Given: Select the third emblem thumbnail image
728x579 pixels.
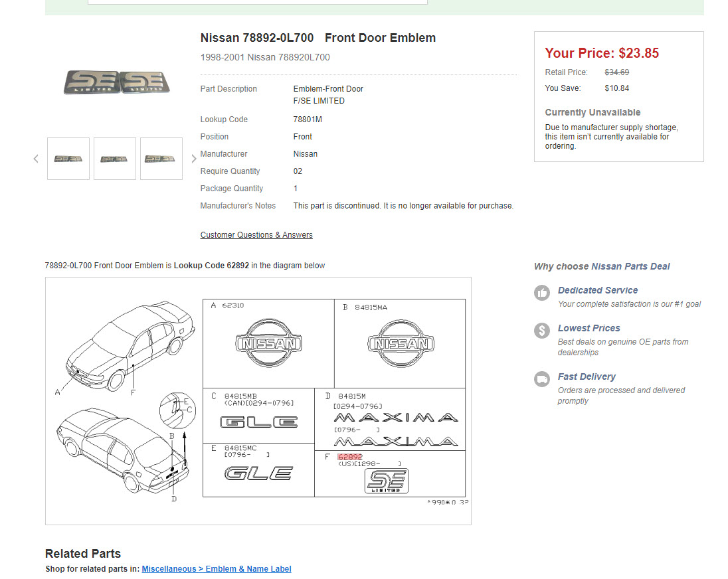Looking at the screenshot, I should (x=161, y=159).
